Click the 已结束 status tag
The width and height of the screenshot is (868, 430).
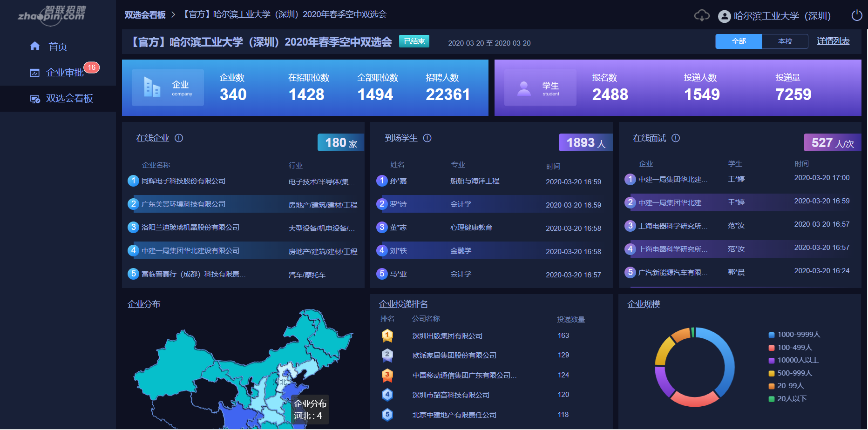click(414, 41)
